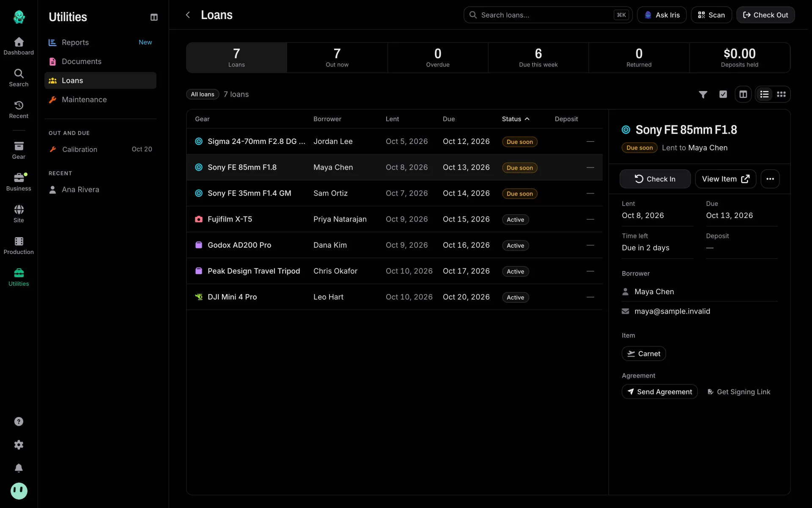Open Maintenance in the sidebar
The width and height of the screenshot is (812, 508).
click(100, 99)
